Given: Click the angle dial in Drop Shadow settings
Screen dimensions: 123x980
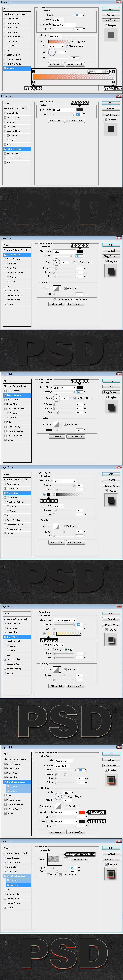Looking at the screenshot, I should point(57,262).
